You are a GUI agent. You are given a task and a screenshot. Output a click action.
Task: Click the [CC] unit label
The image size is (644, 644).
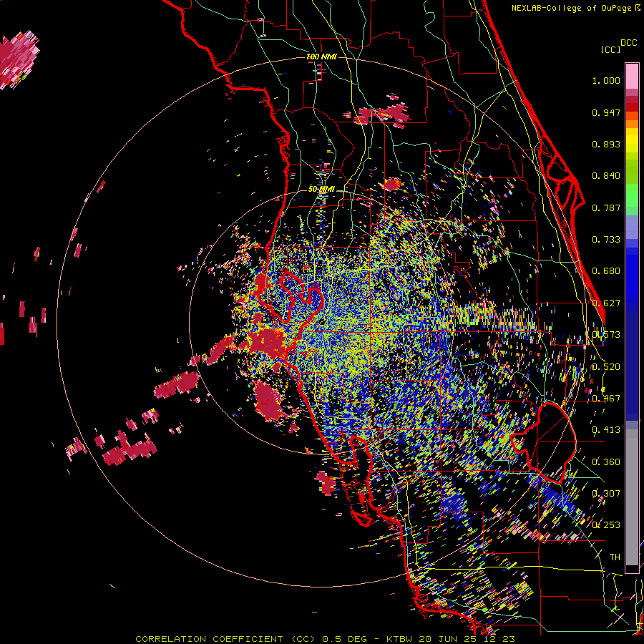point(611,49)
